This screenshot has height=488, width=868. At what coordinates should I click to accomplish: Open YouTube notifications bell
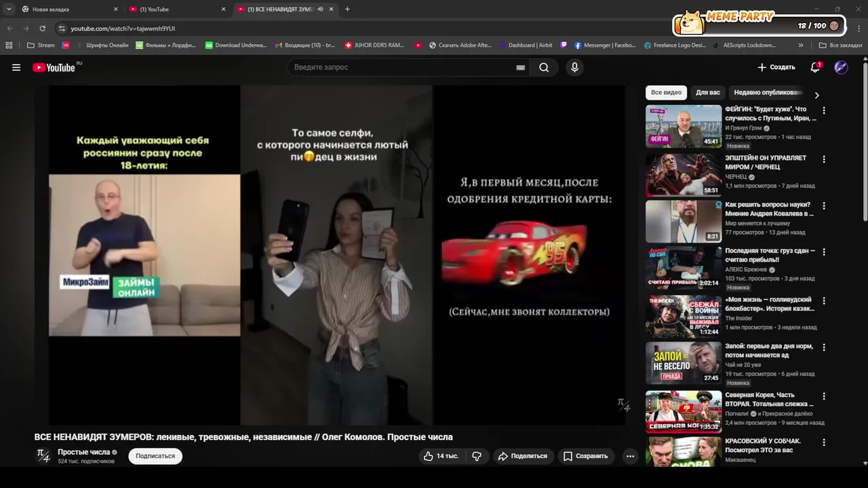[816, 67]
